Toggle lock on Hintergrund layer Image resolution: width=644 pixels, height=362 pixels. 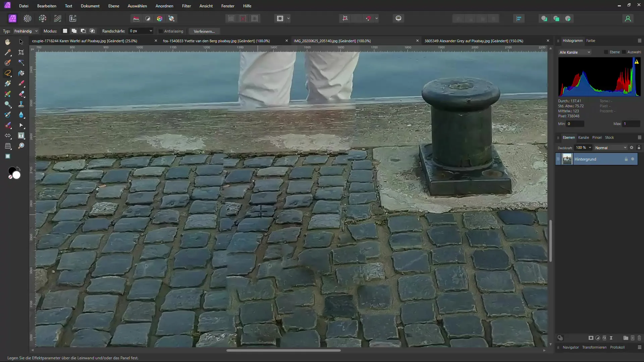pyautogui.click(x=626, y=159)
